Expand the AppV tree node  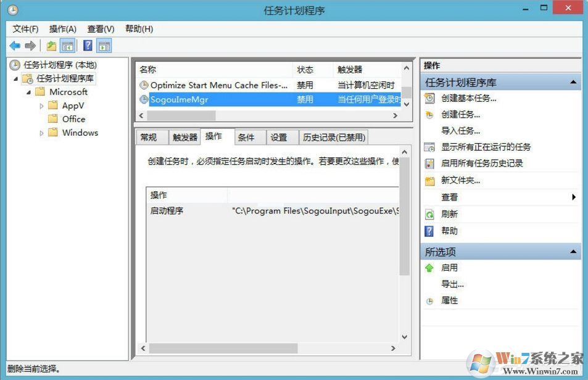tap(41, 105)
